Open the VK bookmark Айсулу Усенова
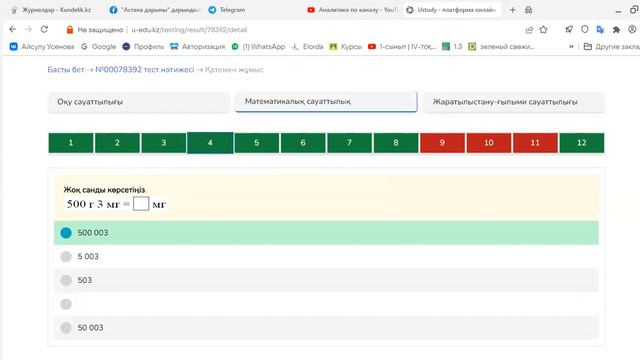The image size is (640, 360). [42, 47]
